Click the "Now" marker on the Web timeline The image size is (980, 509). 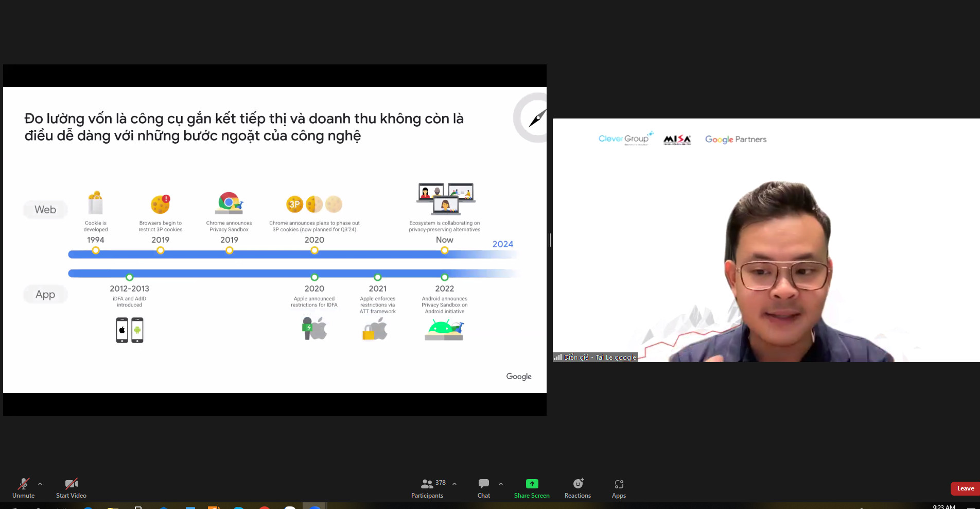pyautogui.click(x=445, y=250)
